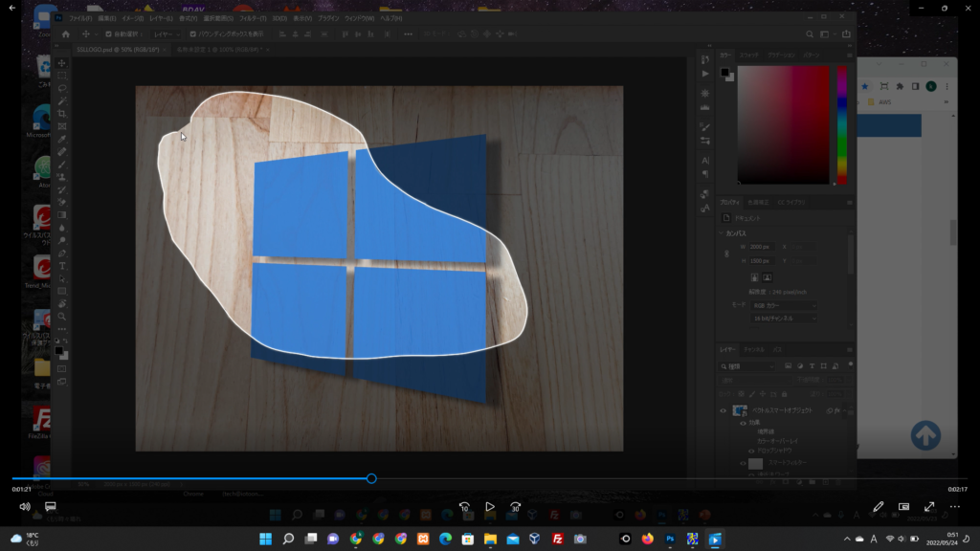980x551 pixels.
Task: Select the Rectangular Marquee tool
Action: coord(62,76)
